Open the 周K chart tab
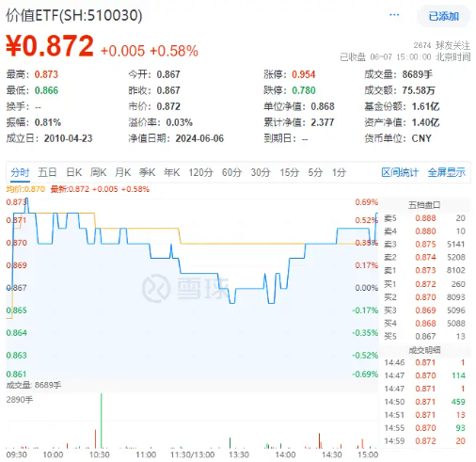Image resolution: width=476 pixels, height=462 pixels. click(99, 172)
